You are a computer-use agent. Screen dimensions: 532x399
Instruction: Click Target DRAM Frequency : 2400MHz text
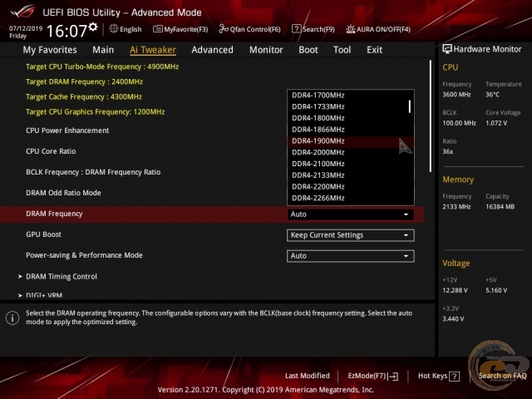pos(84,81)
